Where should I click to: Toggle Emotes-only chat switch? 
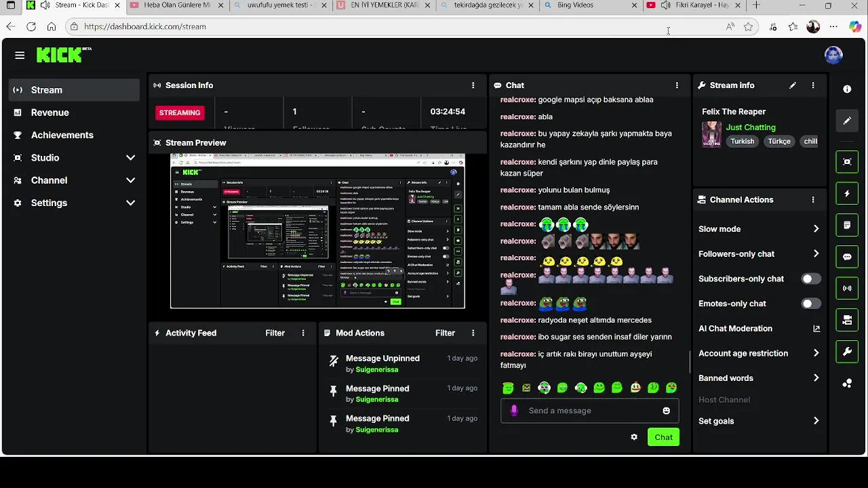click(x=810, y=304)
